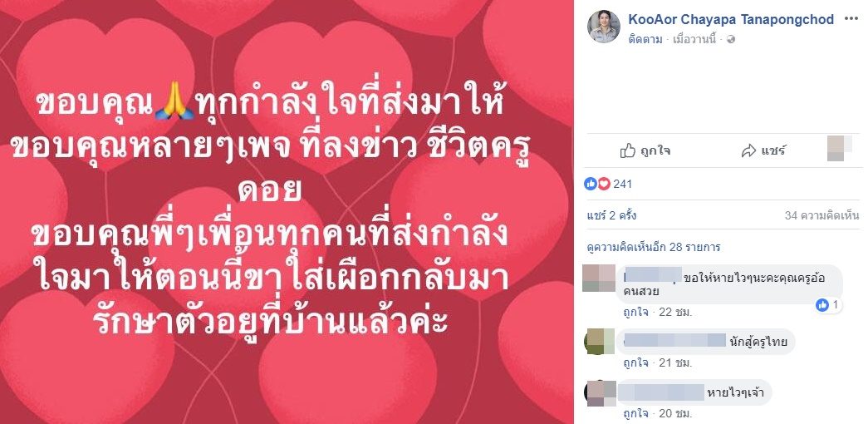Open the poster's profile picture
The image size is (868, 424).
pos(603,26)
